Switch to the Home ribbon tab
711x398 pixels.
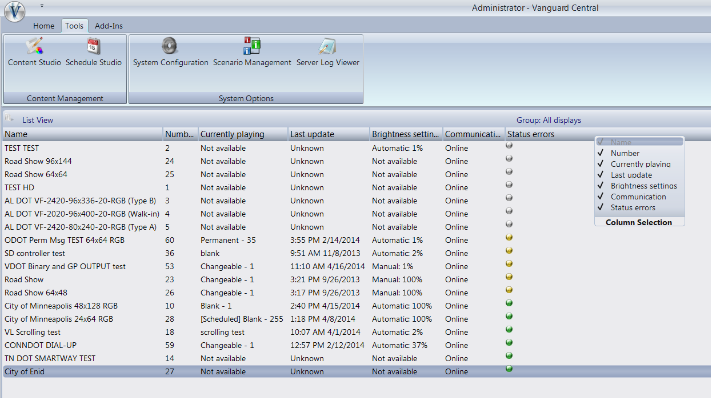(44, 26)
